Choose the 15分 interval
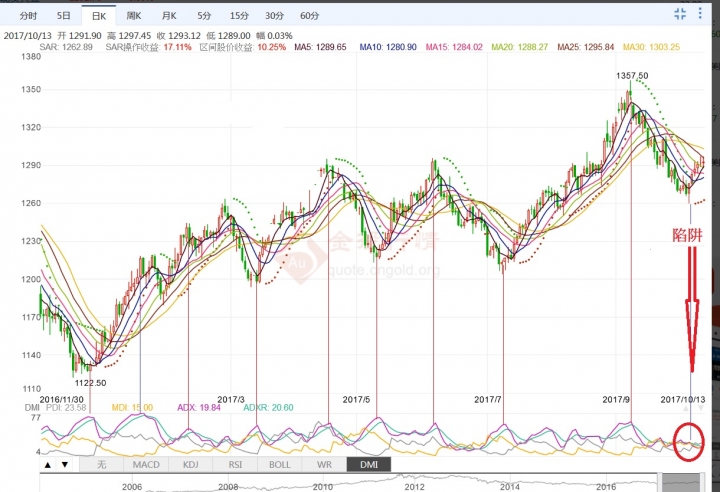This screenshot has height=492, width=720. 239,16
